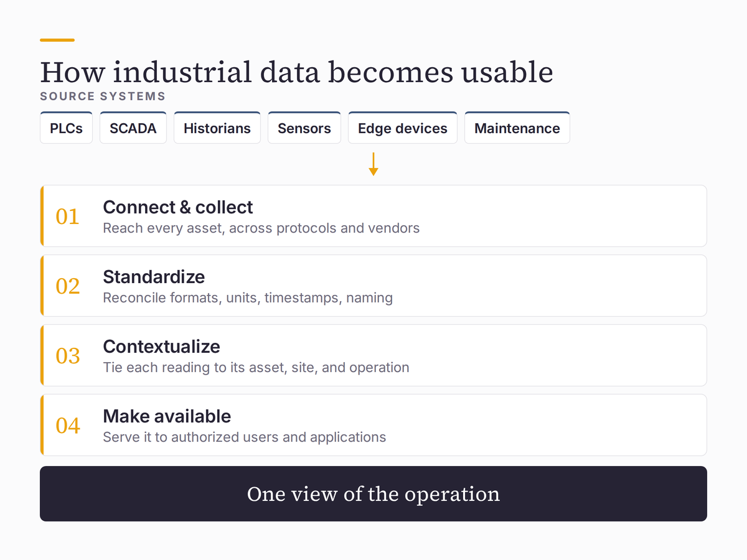Select the Sensors chip
The height and width of the screenshot is (560, 747).
(x=304, y=128)
